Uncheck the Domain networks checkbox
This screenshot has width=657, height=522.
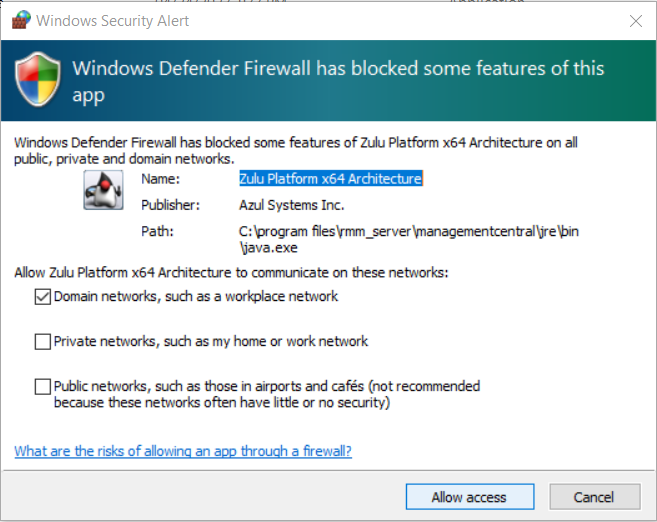click(x=42, y=296)
